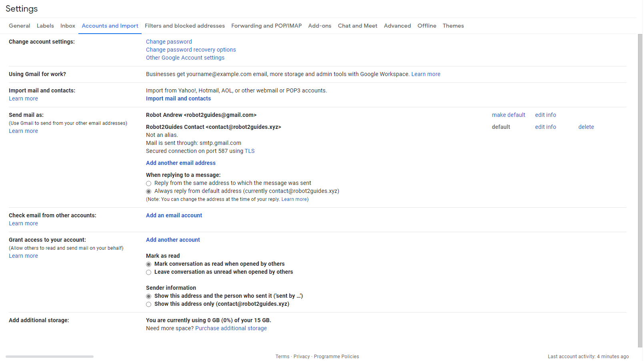Switch to Filters and blocked addresses tab
The image size is (644, 361).
[x=184, y=26]
